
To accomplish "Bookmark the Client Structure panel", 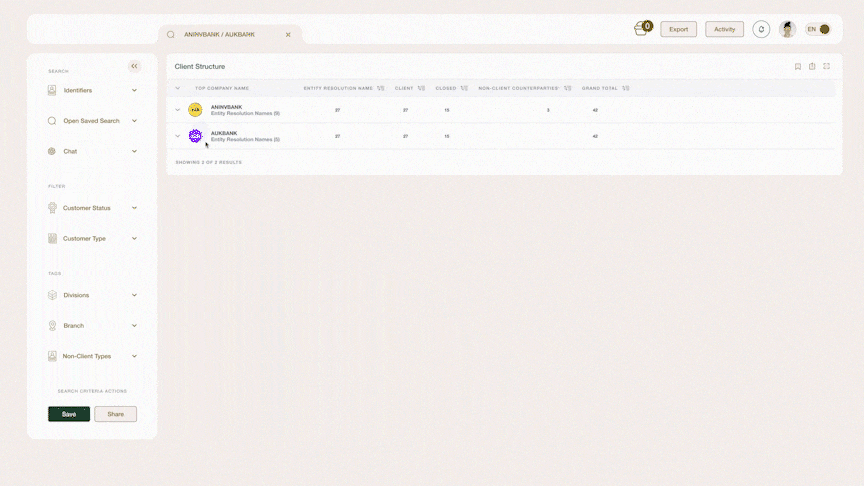I will click(x=797, y=66).
